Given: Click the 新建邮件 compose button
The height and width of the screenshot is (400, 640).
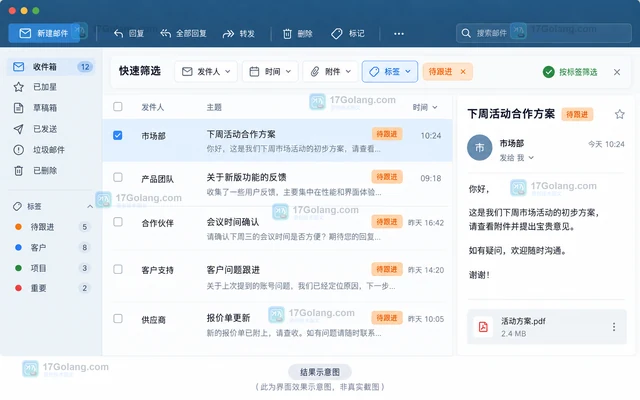Looking at the screenshot, I should pyautogui.click(x=44, y=33).
